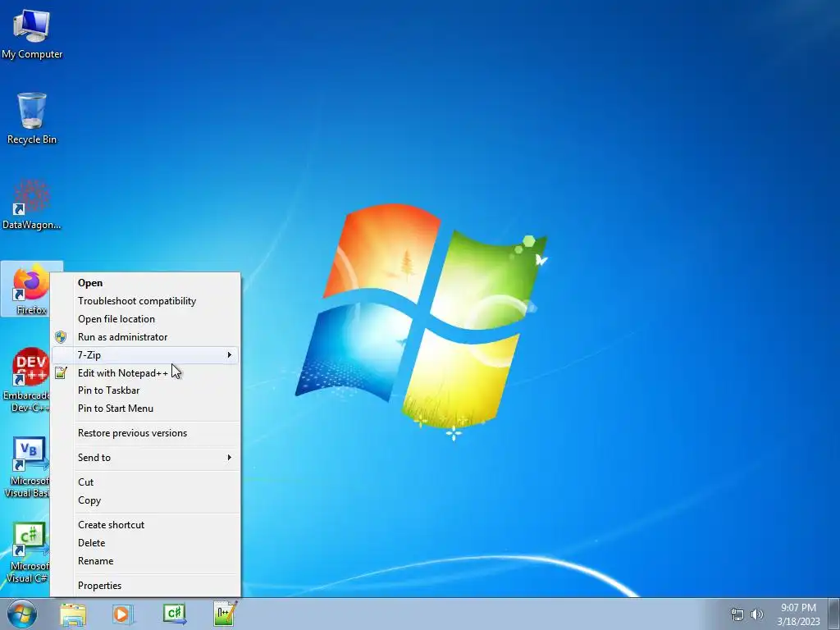Expand the Send to submenu
Image resolution: width=840 pixels, height=630 pixels.
[146, 458]
